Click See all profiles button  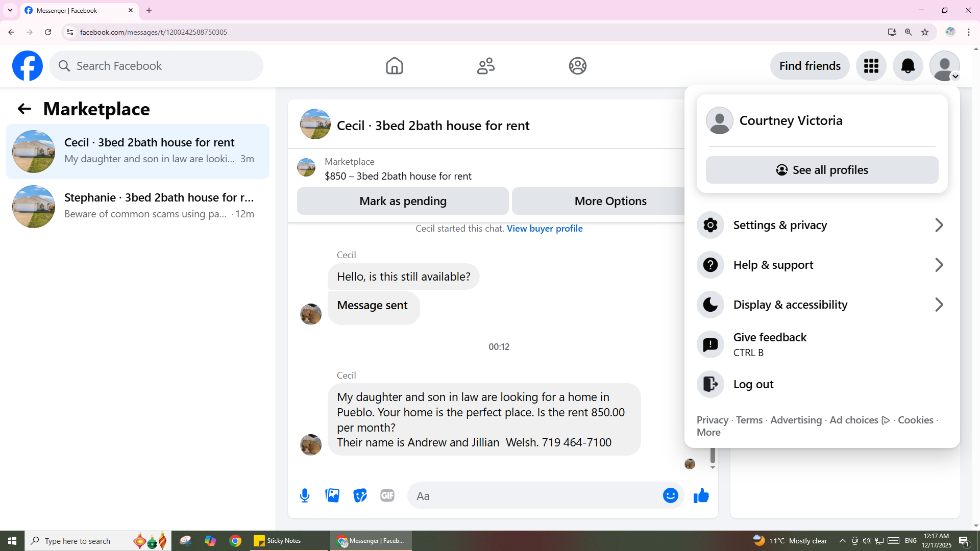[x=822, y=170]
